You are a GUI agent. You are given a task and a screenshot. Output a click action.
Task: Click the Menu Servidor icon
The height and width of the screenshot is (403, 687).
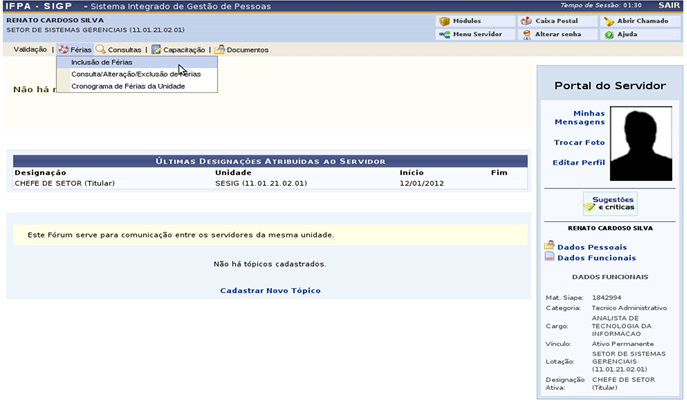[x=444, y=35]
